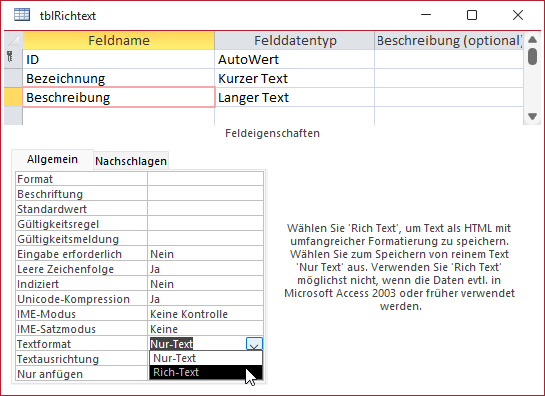
Task: Click the Eingabe erforderlich value Nein
Action: [205, 254]
